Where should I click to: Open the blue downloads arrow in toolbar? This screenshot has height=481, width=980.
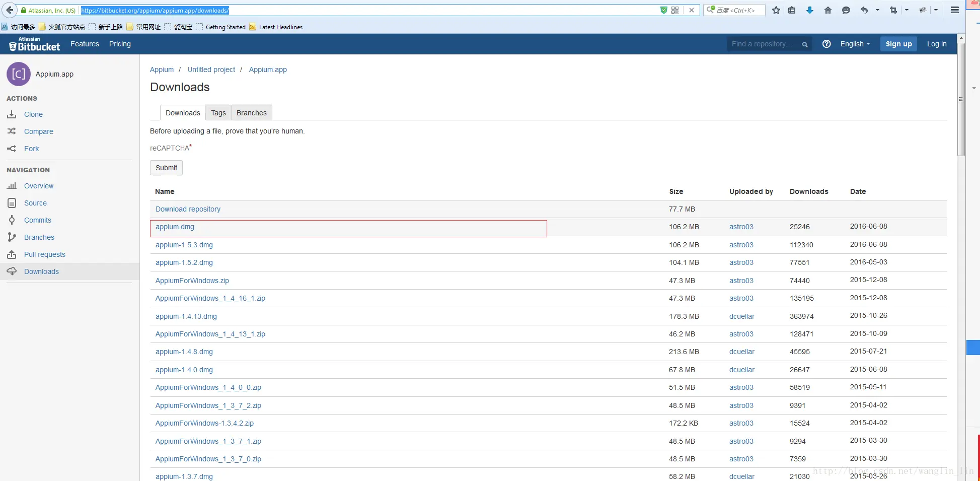coord(810,10)
